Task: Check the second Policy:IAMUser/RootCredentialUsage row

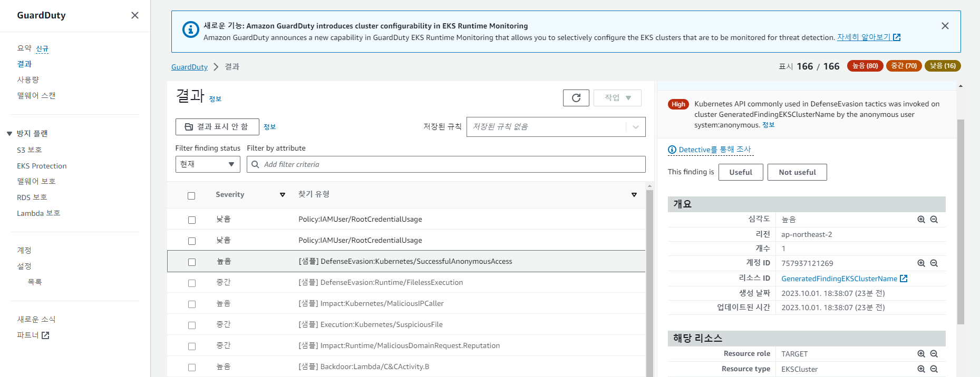Action: tap(192, 241)
